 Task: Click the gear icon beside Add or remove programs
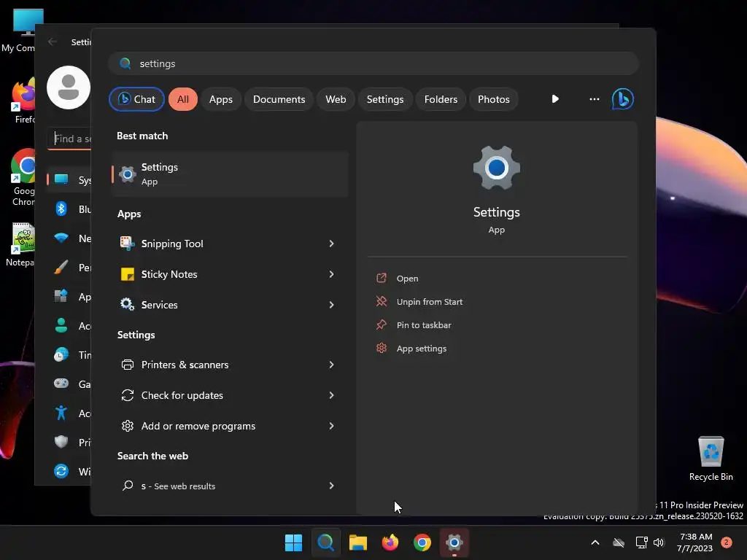coord(127,426)
